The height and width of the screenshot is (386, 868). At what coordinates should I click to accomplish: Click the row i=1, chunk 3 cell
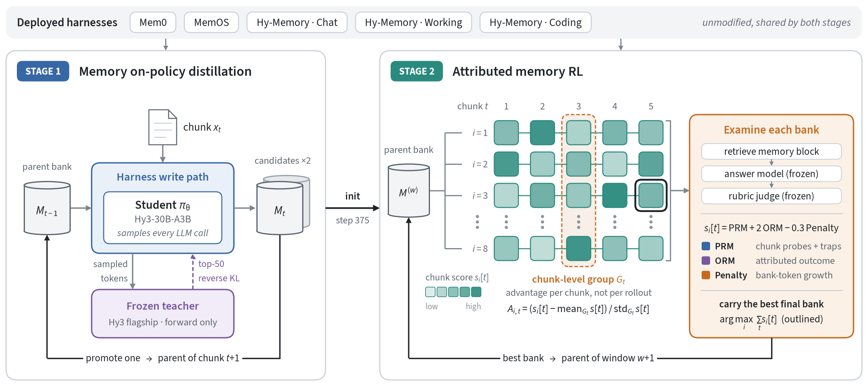[579, 133]
